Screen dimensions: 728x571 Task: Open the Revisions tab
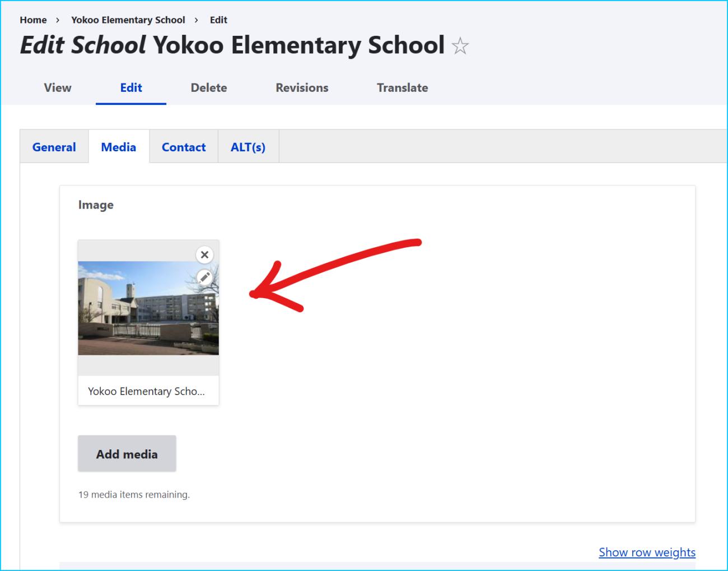302,88
